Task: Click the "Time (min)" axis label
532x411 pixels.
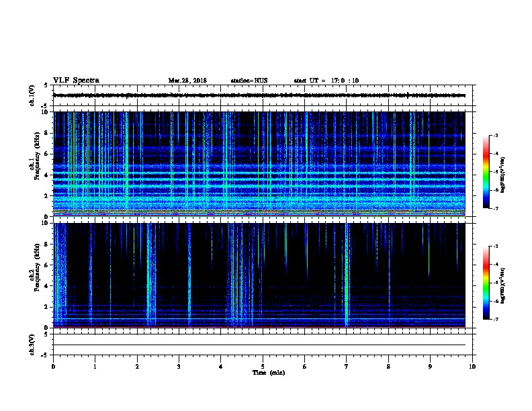Action: click(269, 373)
